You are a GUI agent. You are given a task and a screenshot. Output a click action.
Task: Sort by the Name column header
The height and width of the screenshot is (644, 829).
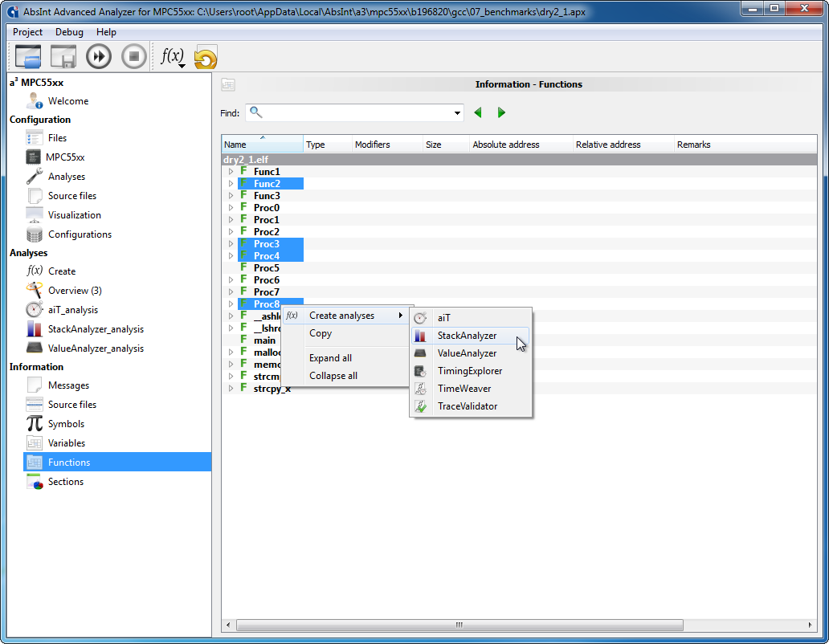(262, 145)
